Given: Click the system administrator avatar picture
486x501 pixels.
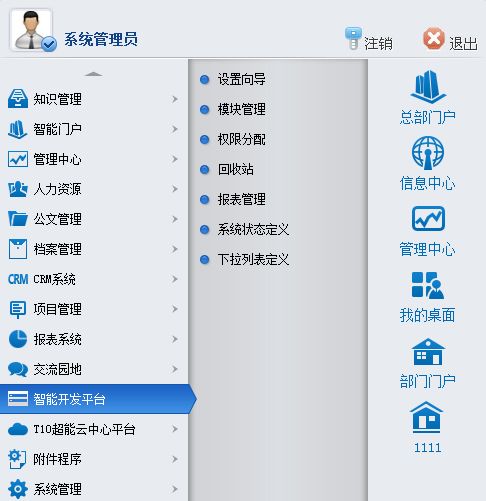Looking at the screenshot, I should pyautogui.click(x=32, y=30).
